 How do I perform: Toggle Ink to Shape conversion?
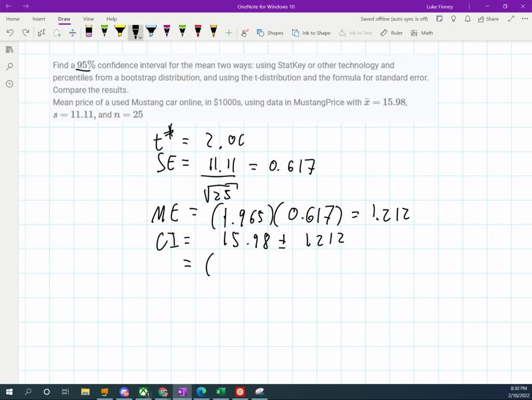pos(311,33)
